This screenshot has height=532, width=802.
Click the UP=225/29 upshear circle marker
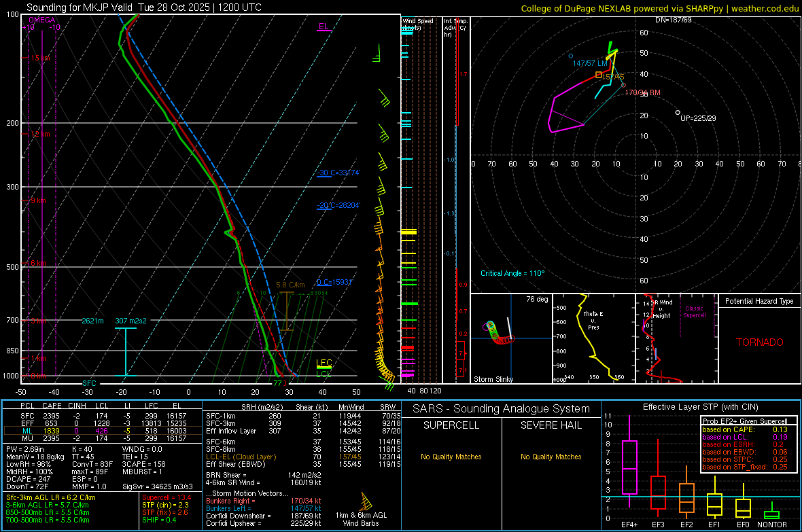coord(678,112)
